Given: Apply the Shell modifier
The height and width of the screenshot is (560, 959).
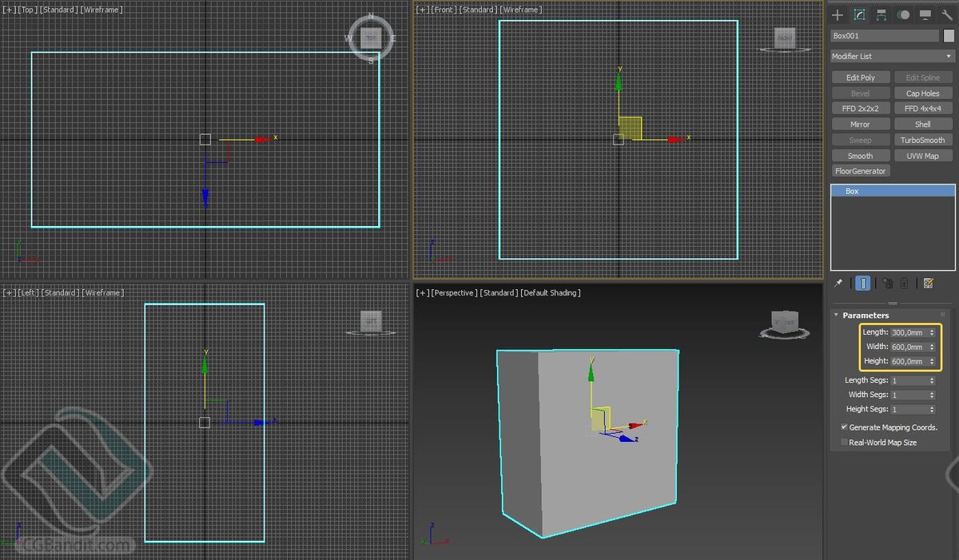Looking at the screenshot, I should 923,125.
